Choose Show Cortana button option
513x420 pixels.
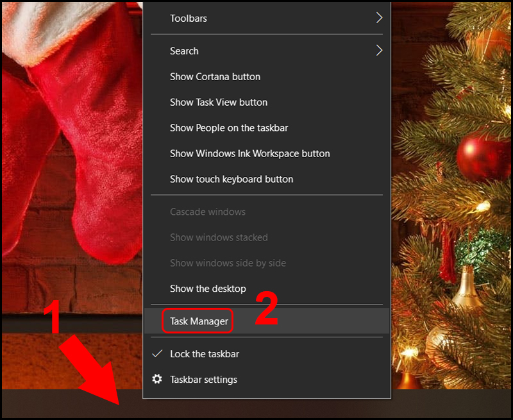coord(215,76)
